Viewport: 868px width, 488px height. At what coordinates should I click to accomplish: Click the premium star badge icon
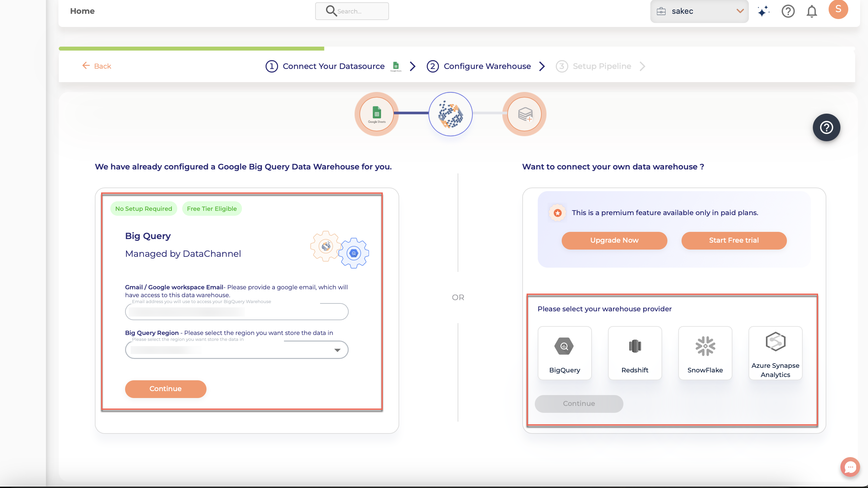click(557, 213)
